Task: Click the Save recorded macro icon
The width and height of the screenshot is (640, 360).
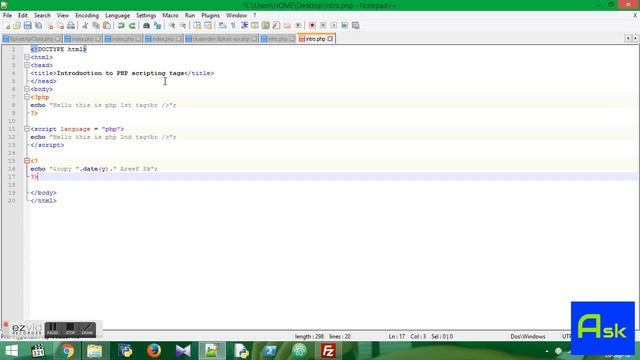Action: click(x=356, y=26)
